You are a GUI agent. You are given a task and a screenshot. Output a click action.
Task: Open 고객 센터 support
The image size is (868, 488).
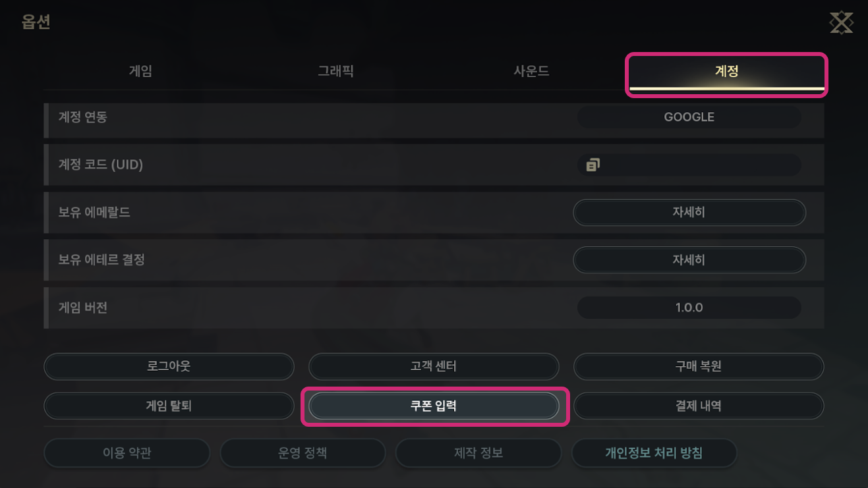click(x=433, y=367)
